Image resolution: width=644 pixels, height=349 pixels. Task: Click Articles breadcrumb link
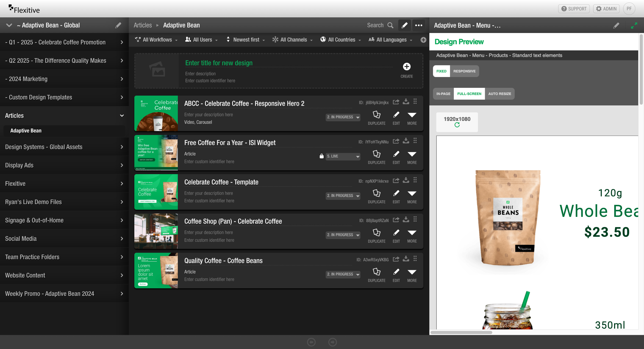tap(143, 25)
